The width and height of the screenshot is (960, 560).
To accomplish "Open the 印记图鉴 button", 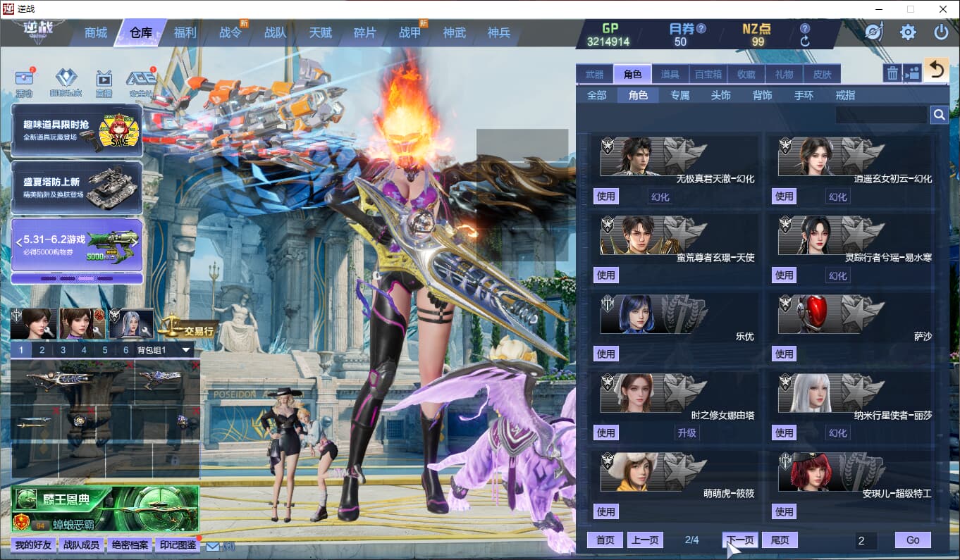I will pos(178,545).
